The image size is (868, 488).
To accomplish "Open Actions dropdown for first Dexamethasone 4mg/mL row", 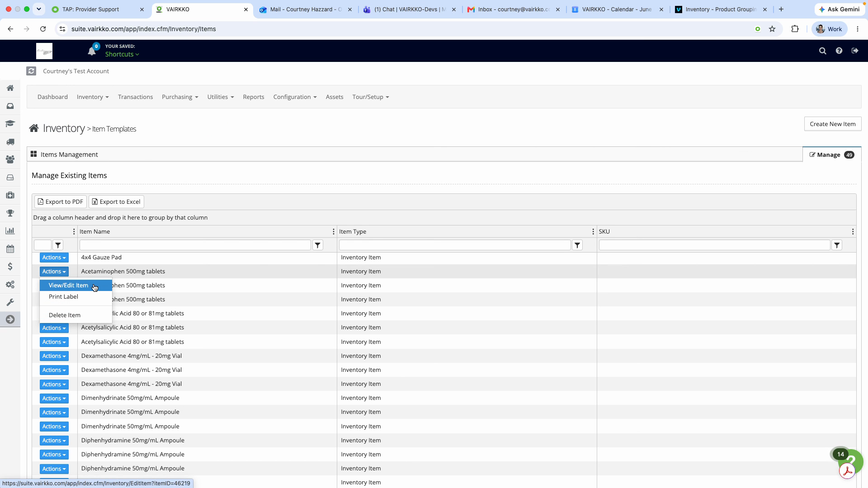I will (54, 356).
